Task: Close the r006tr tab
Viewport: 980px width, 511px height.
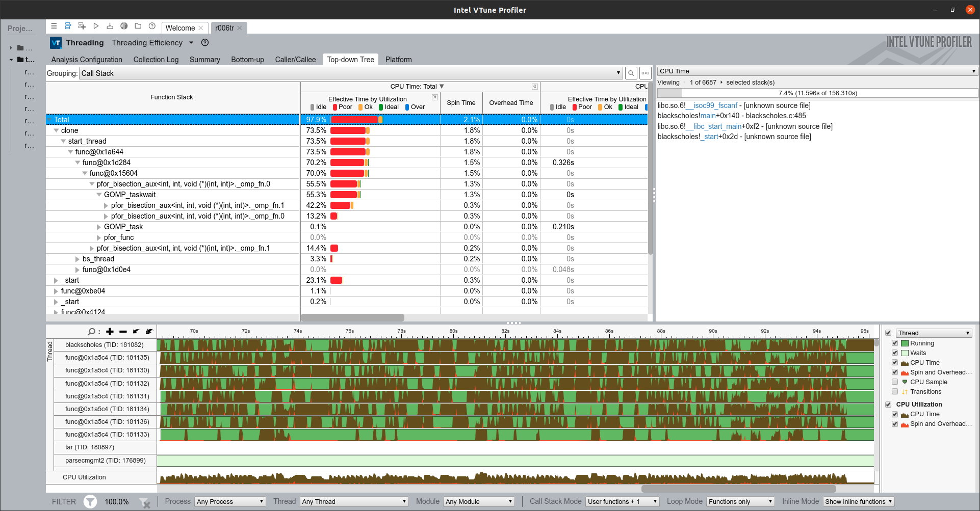Action: pos(240,28)
